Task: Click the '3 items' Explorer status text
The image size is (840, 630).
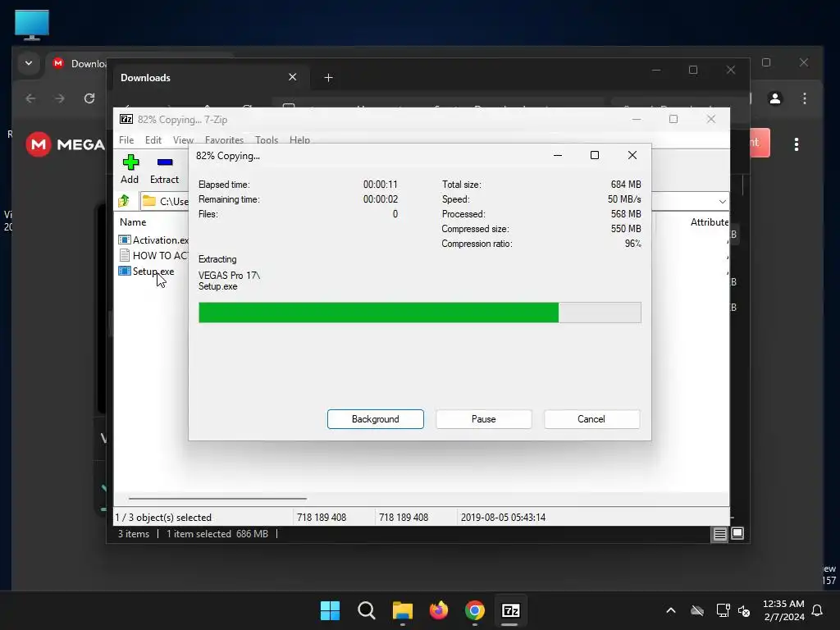Action: pyautogui.click(x=134, y=533)
